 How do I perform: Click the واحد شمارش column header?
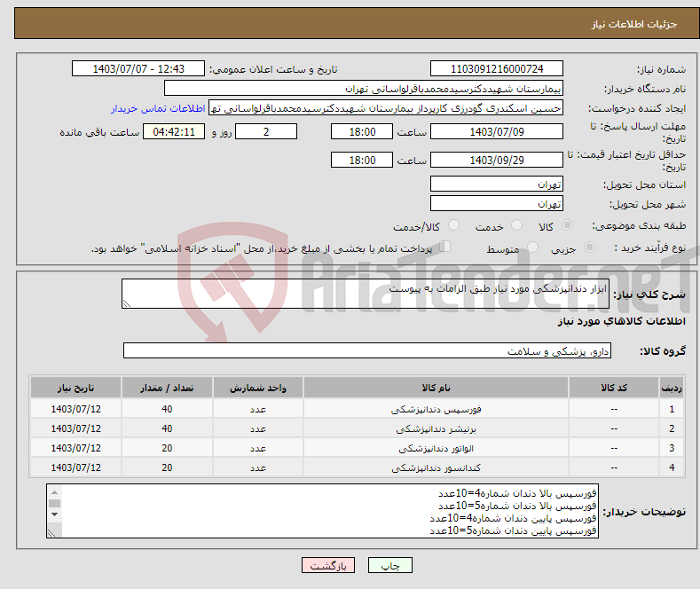tap(258, 388)
